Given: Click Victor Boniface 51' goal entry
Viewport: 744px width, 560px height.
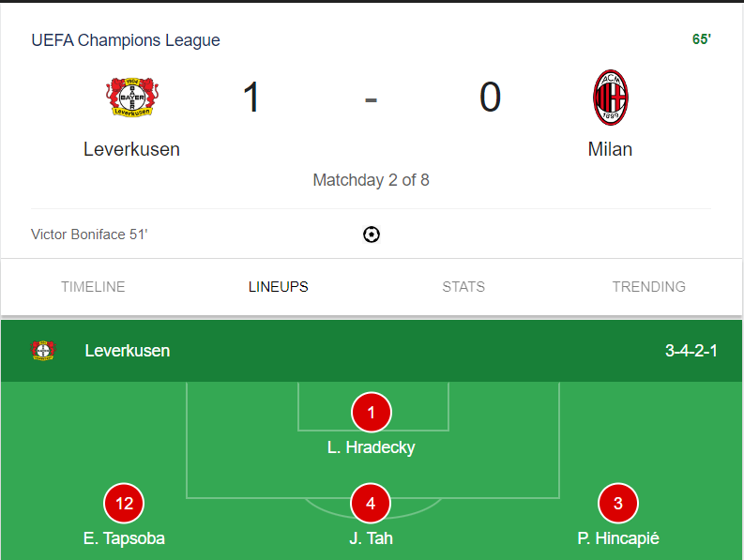Looking at the screenshot, I should click(89, 235).
